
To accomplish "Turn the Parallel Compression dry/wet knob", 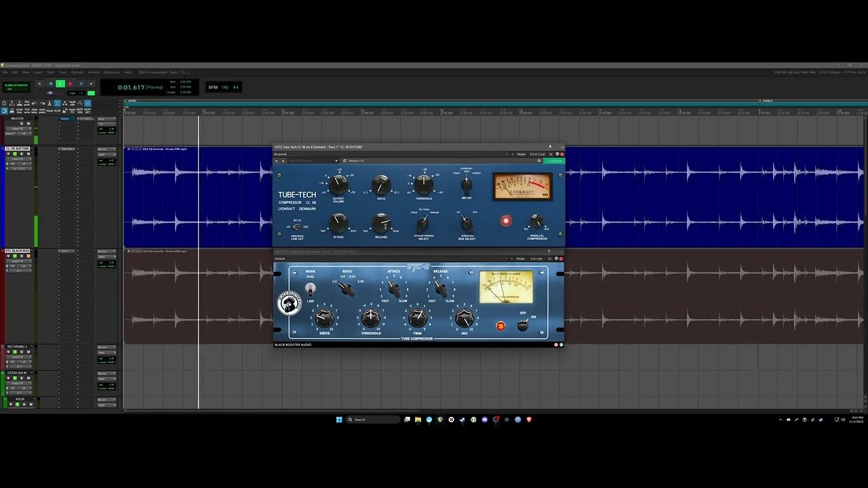I will [536, 221].
